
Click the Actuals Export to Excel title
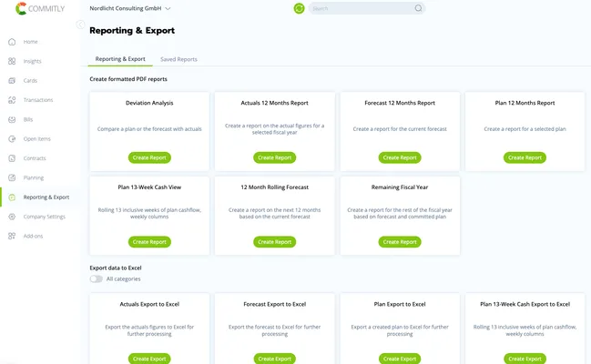(x=149, y=304)
